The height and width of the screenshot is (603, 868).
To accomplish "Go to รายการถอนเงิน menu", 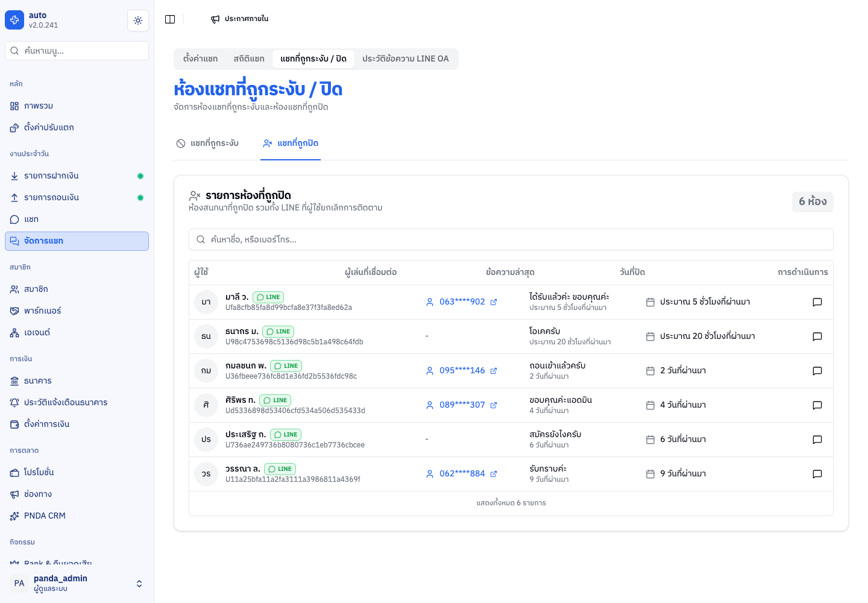I will click(77, 198).
